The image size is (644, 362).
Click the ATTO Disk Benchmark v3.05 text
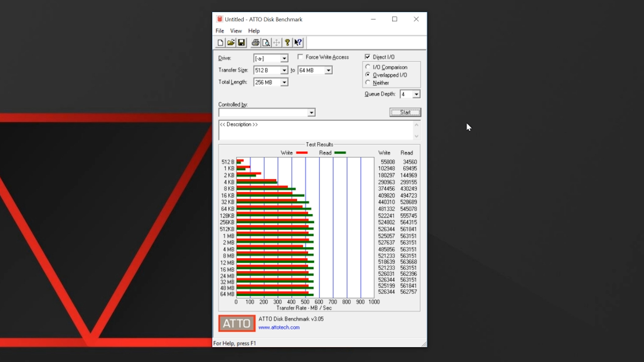pyautogui.click(x=291, y=319)
